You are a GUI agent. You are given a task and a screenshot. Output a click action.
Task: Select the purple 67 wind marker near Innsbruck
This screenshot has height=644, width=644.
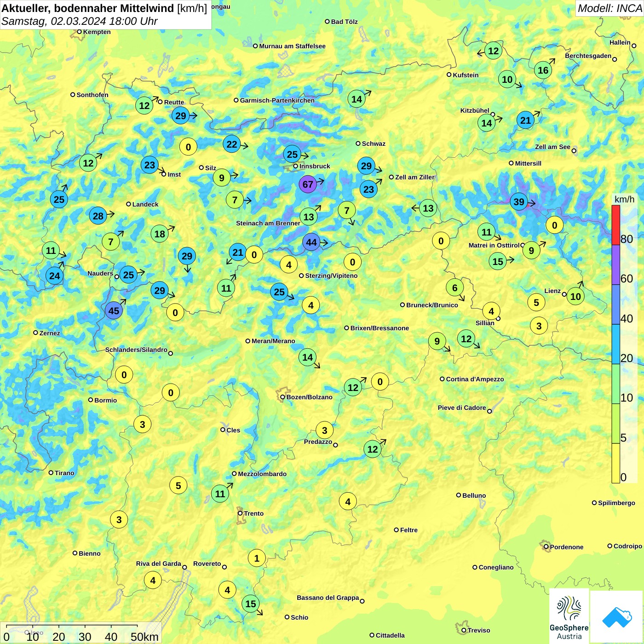click(x=308, y=184)
